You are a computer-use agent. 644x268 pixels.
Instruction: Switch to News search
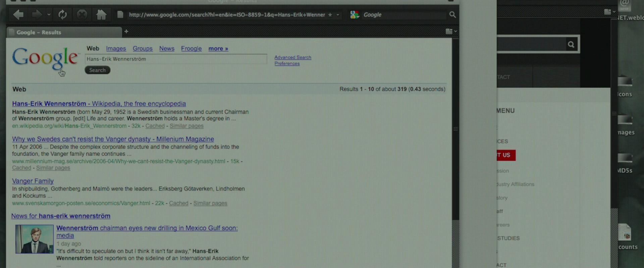[167, 49]
